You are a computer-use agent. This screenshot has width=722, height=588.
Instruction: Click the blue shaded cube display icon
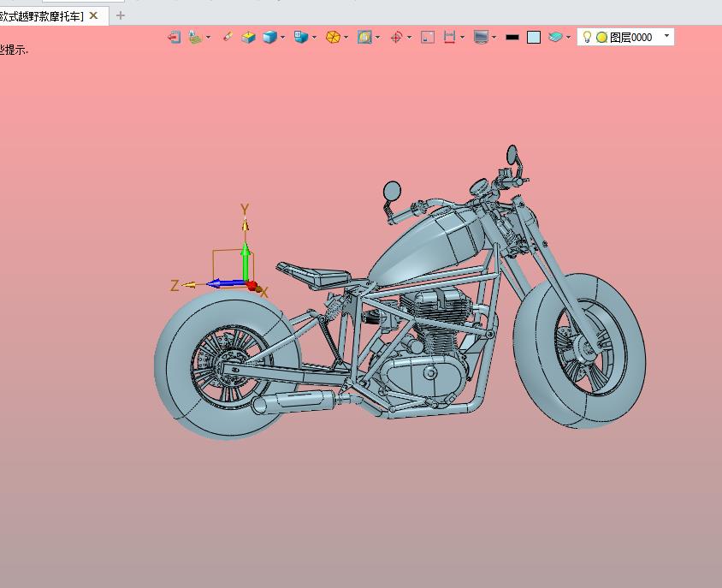[269, 37]
